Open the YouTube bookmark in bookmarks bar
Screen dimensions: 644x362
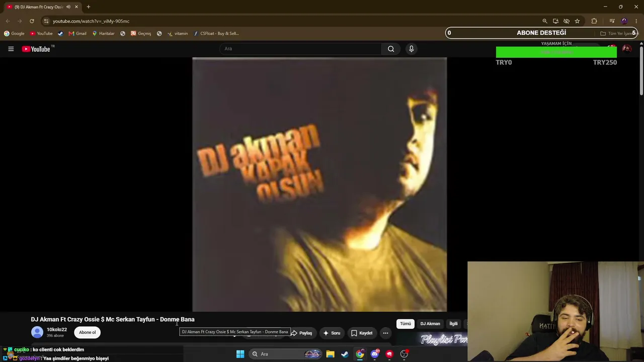click(41, 34)
